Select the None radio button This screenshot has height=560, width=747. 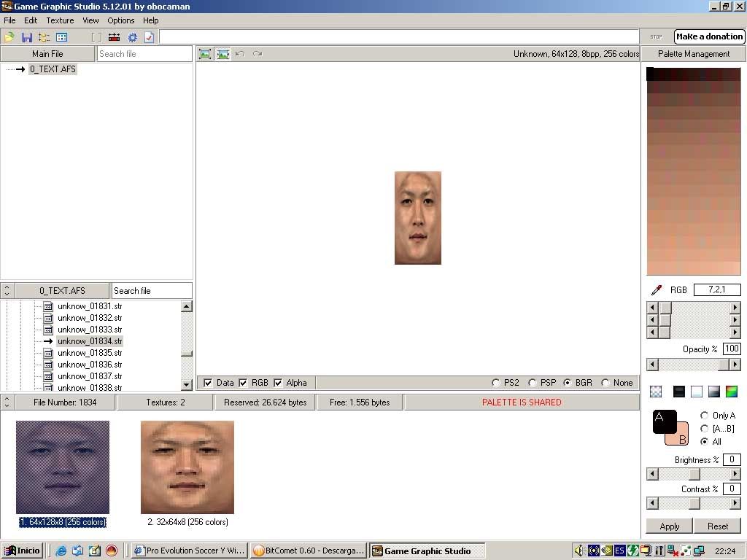tap(605, 383)
